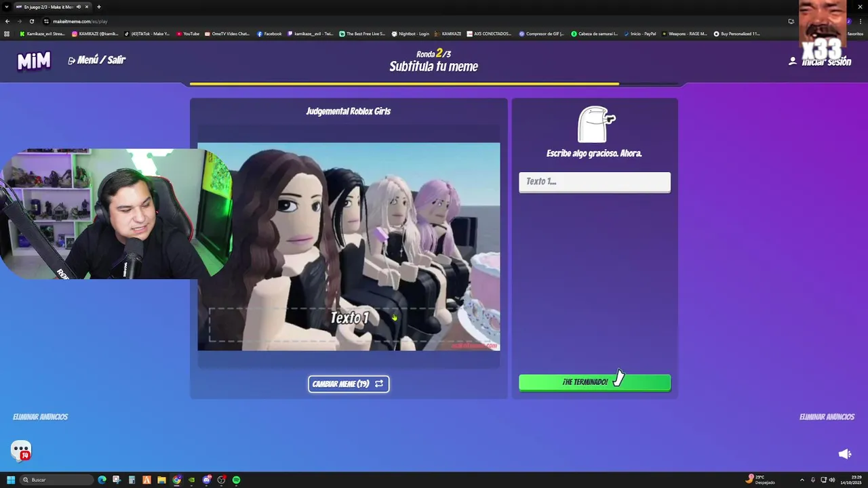
Task: Click the taskbar clock showing 23:29
Action: coord(850,480)
